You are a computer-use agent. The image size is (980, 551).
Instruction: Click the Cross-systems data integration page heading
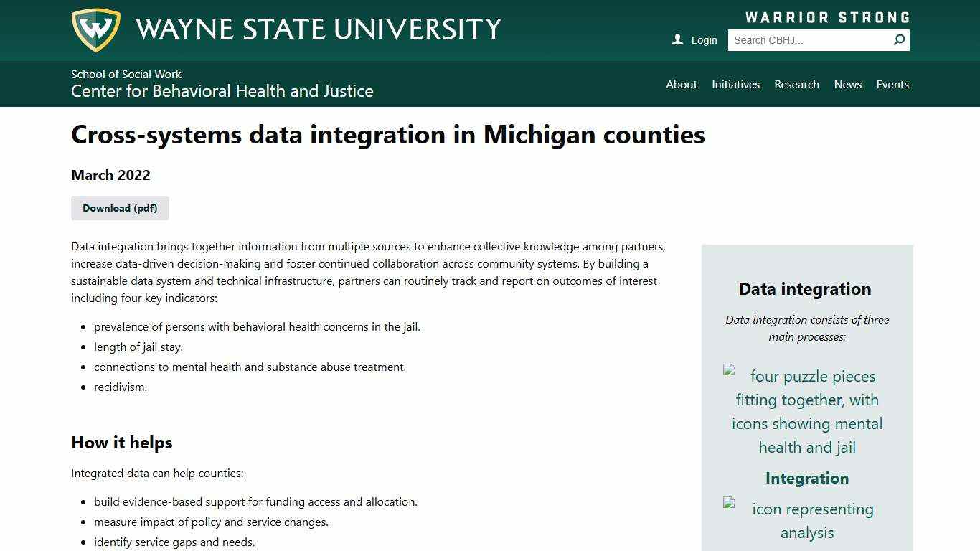click(387, 135)
